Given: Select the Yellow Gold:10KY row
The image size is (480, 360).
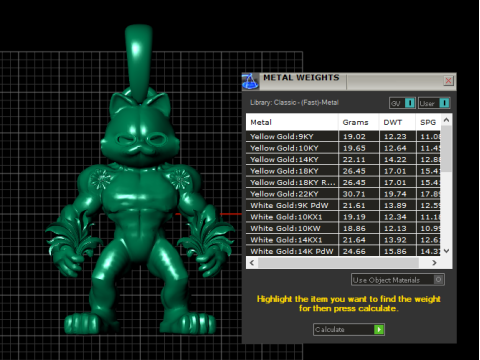Looking at the screenshot, I should [x=343, y=148].
